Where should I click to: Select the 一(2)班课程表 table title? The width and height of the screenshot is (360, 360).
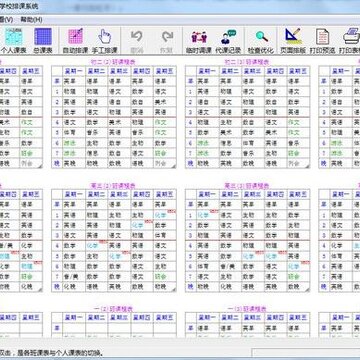[x=114, y=309]
